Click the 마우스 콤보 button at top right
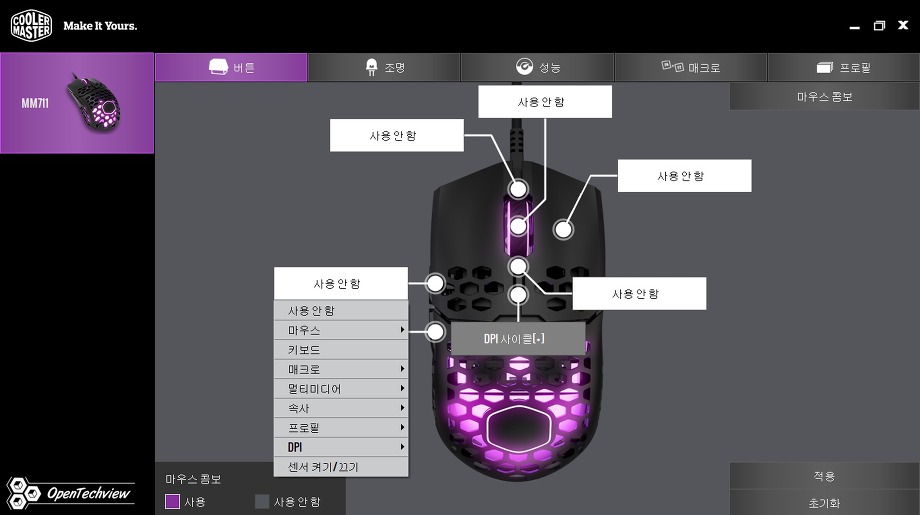 pyautogui.click(x=824, y=97)
